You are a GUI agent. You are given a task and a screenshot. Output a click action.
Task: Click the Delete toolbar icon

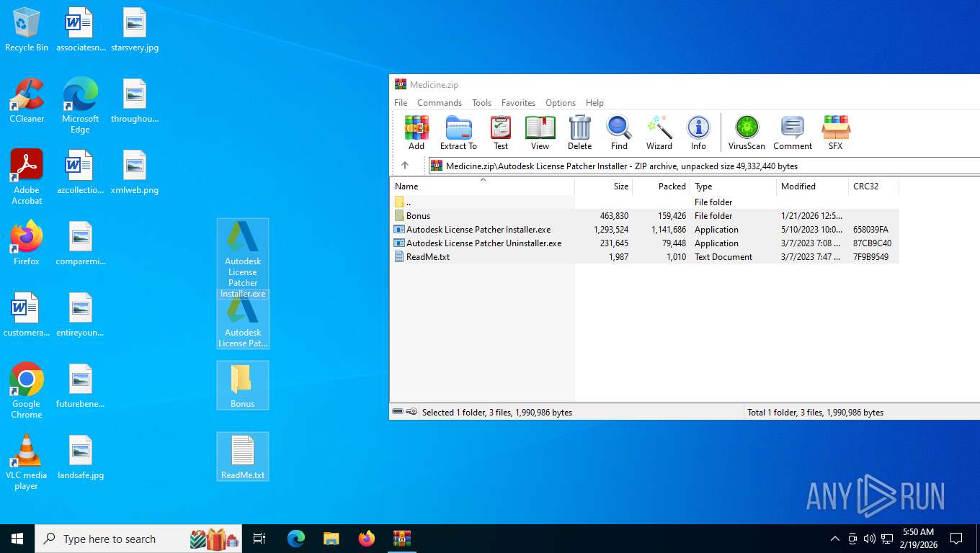pos(579,133)
